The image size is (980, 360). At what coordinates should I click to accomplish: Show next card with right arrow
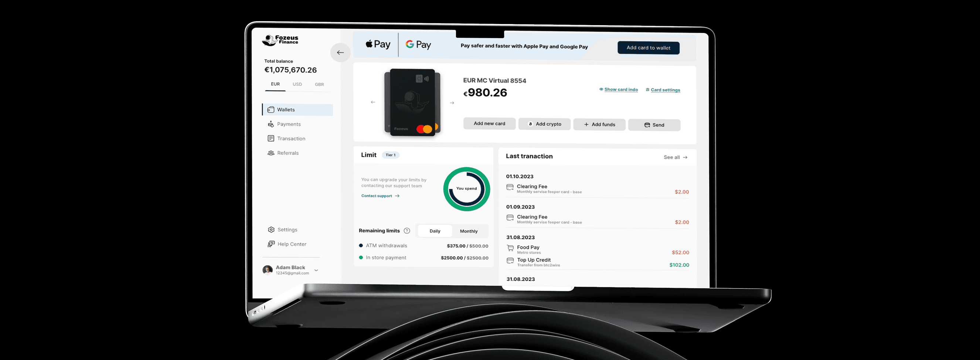click(x=452, y=103)
